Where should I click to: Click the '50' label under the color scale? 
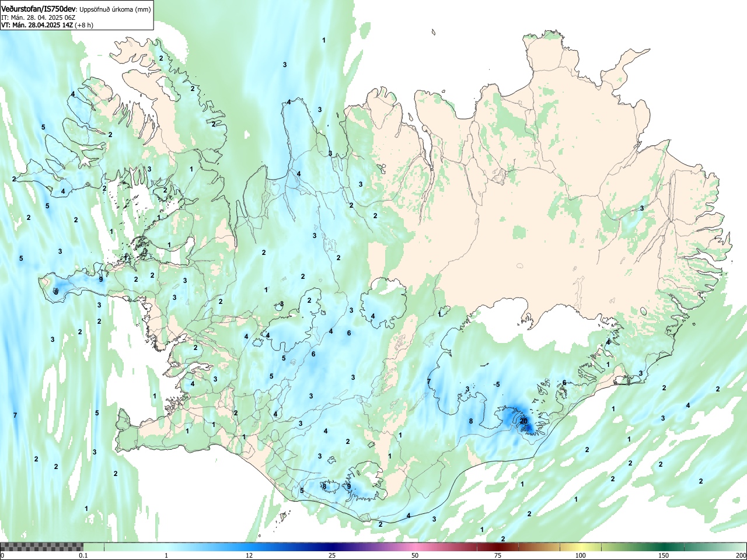click(x=414, y=555)
